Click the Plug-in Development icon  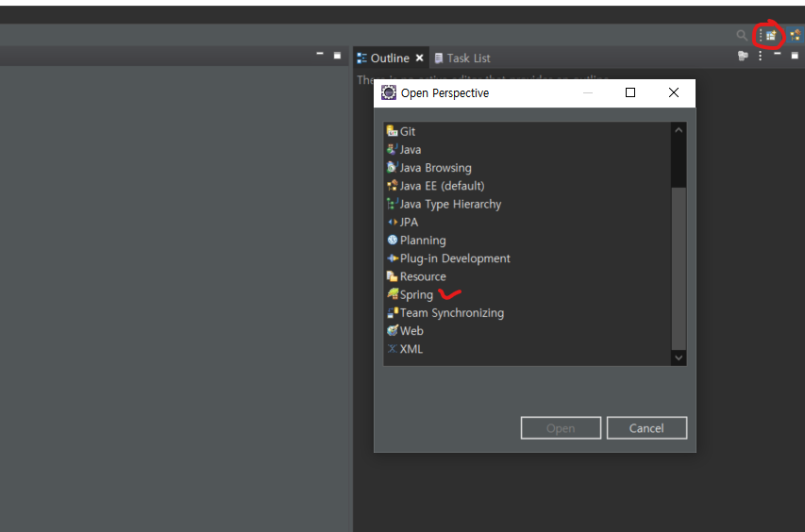(x=393, y=258)
